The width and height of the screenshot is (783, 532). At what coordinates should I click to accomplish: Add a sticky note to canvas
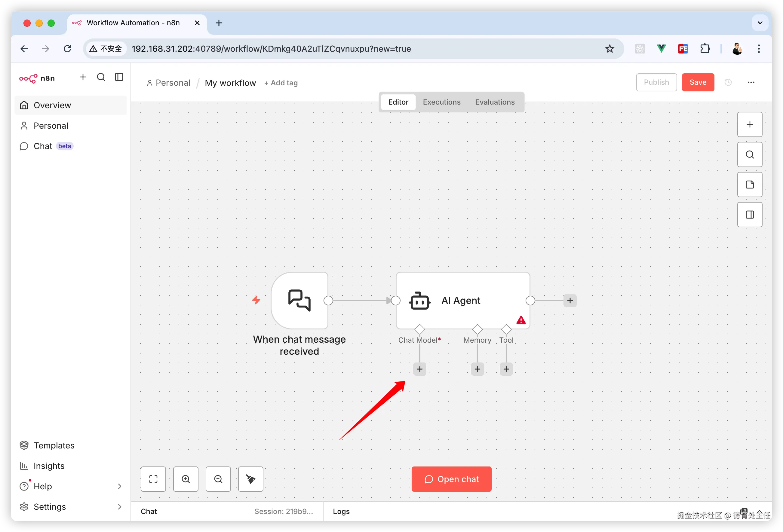click(x=750, y=185)
